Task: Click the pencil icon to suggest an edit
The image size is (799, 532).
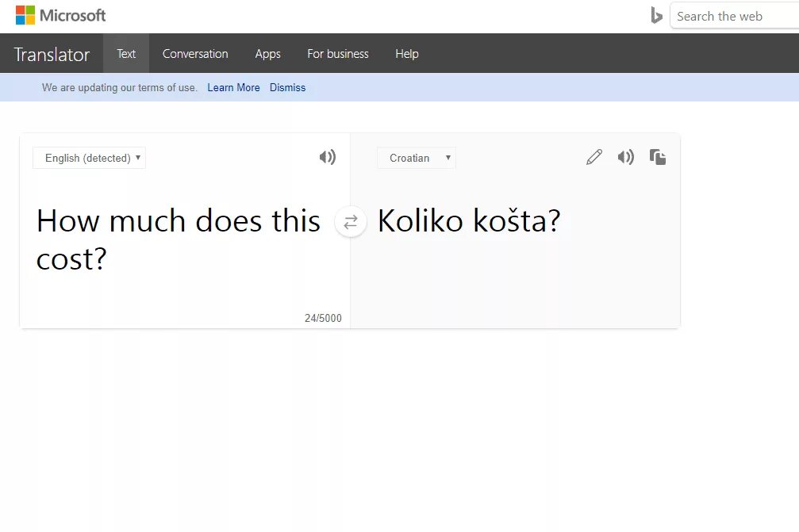Action: pos(593,157)
